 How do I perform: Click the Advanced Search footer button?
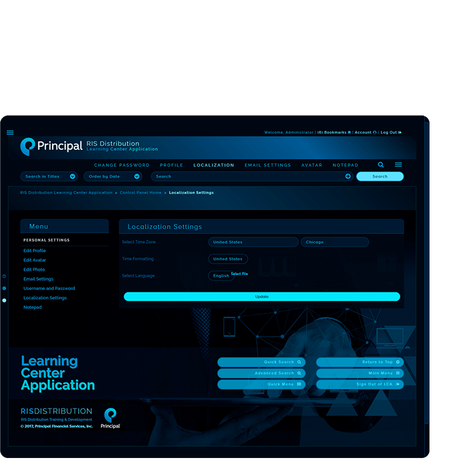pos(262,373)
